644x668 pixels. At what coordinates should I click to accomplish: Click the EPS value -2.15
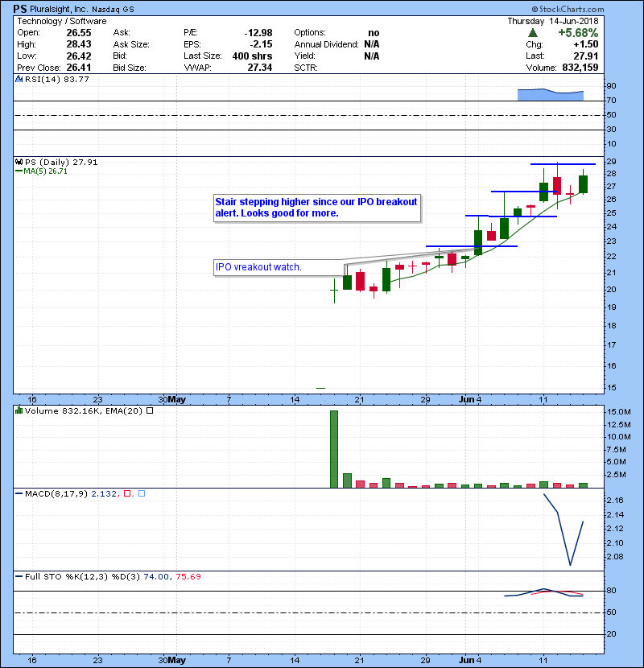262,44
